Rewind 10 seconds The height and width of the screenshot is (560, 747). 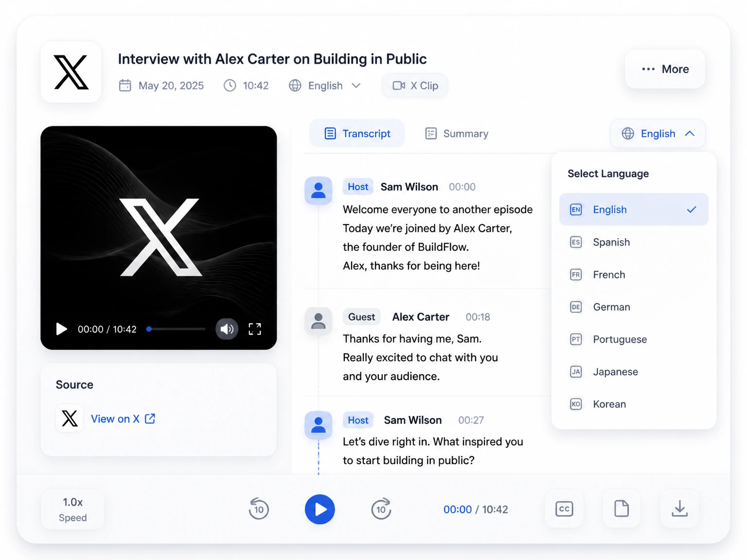[259, 509]
